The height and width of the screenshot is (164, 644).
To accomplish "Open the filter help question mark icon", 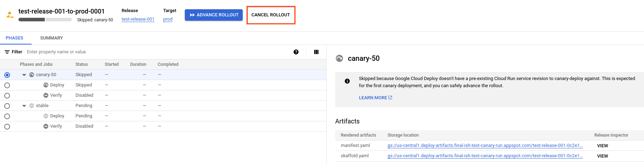I will tap(296, 52).
